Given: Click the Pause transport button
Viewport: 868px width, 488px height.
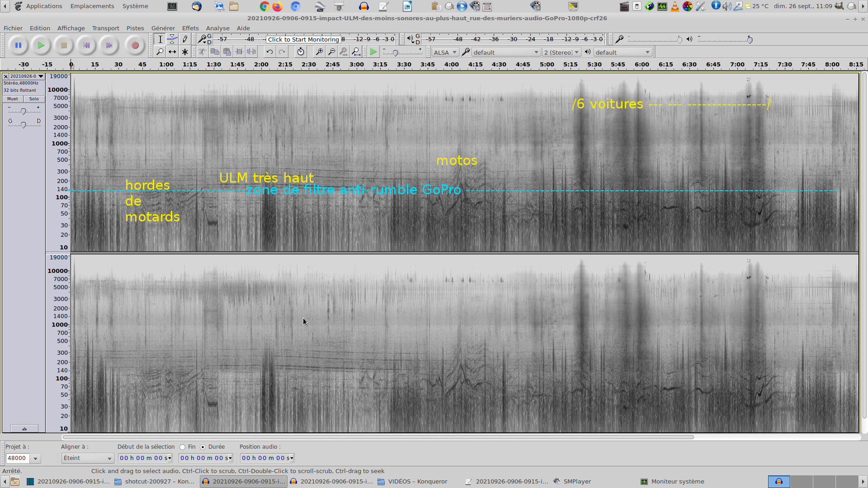Looking at the screenshot, I should click(18, 45).
